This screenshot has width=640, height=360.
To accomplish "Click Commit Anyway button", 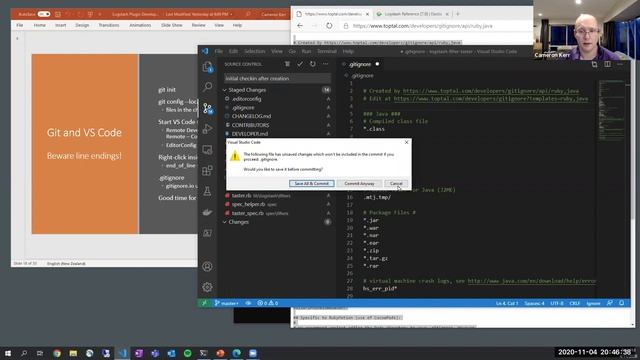I will (359, 184).
